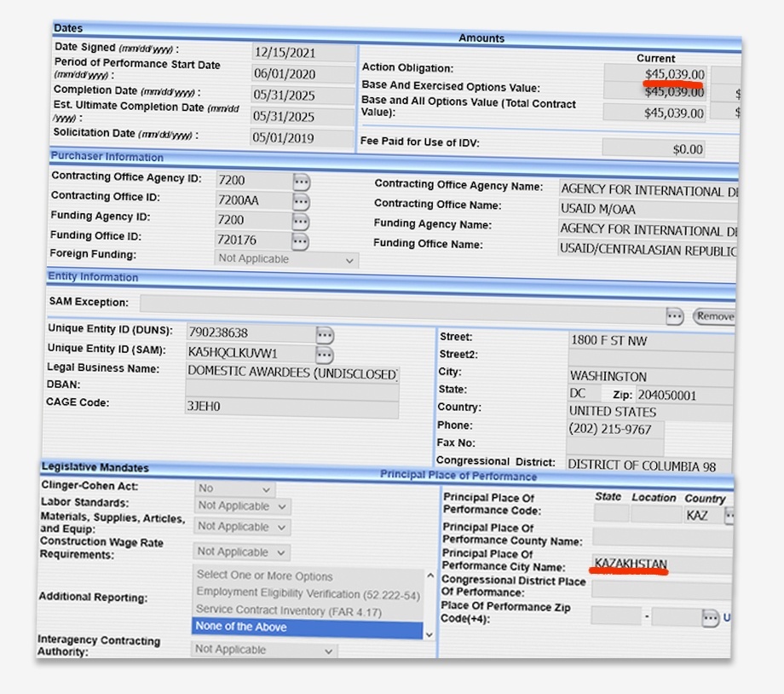Click the Remove button beside SAM Exception

(714, 316)
